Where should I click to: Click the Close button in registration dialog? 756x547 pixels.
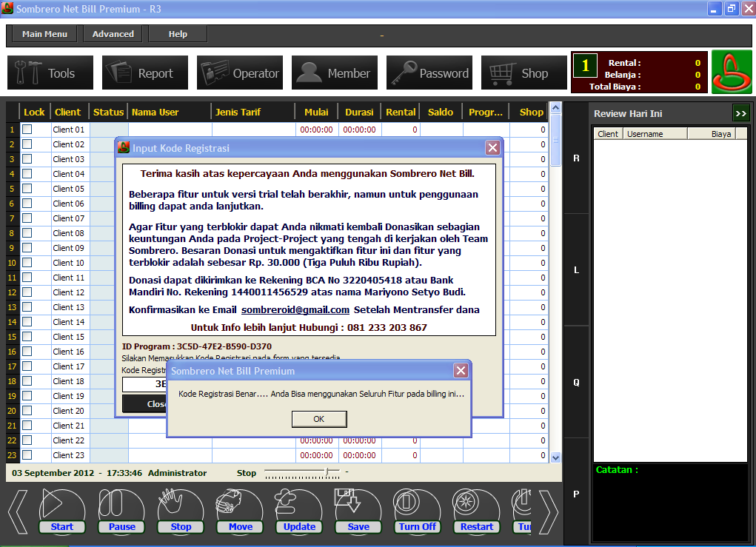pyautogui.click(x=144, y=404)
